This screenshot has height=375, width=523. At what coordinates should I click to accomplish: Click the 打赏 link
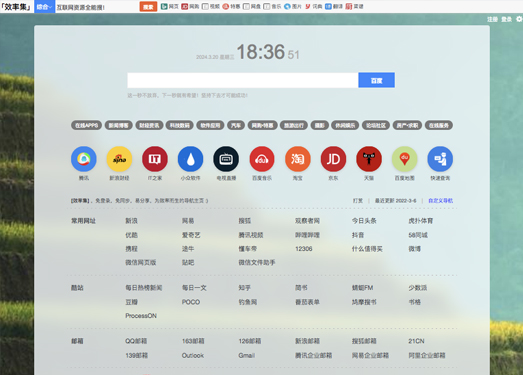(x=358, y=201)
